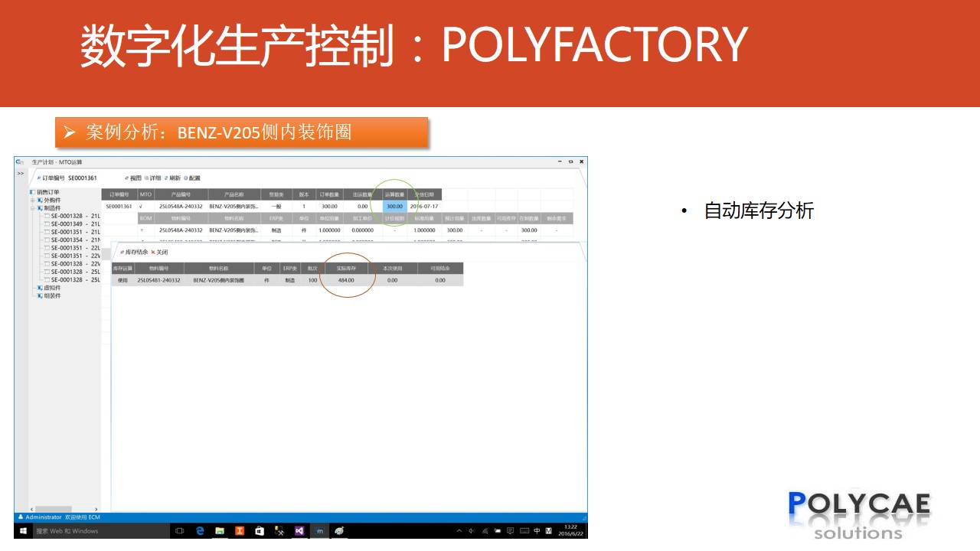Click the 2SL05481-240332 material number cell

pos(159,280)
